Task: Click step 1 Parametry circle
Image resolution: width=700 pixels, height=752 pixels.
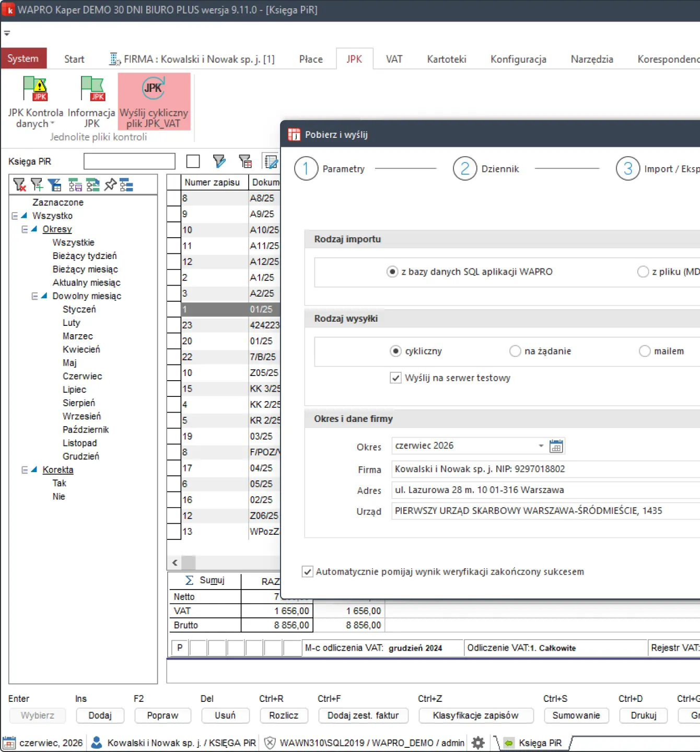Action: [x=306, y=169]
